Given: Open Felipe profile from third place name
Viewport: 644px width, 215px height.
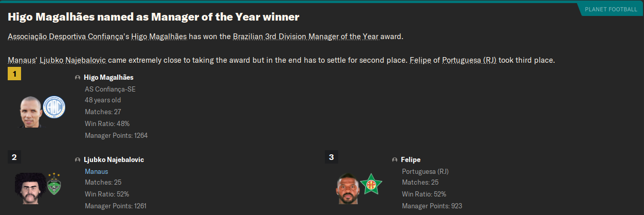Looking at the screenshot, I should tap(411, 160).
